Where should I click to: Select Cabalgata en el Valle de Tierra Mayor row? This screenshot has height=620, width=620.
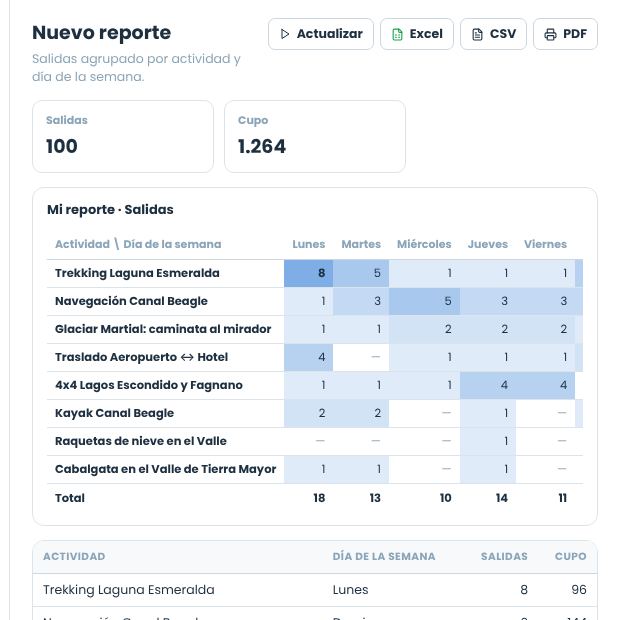tap(165, 469)
